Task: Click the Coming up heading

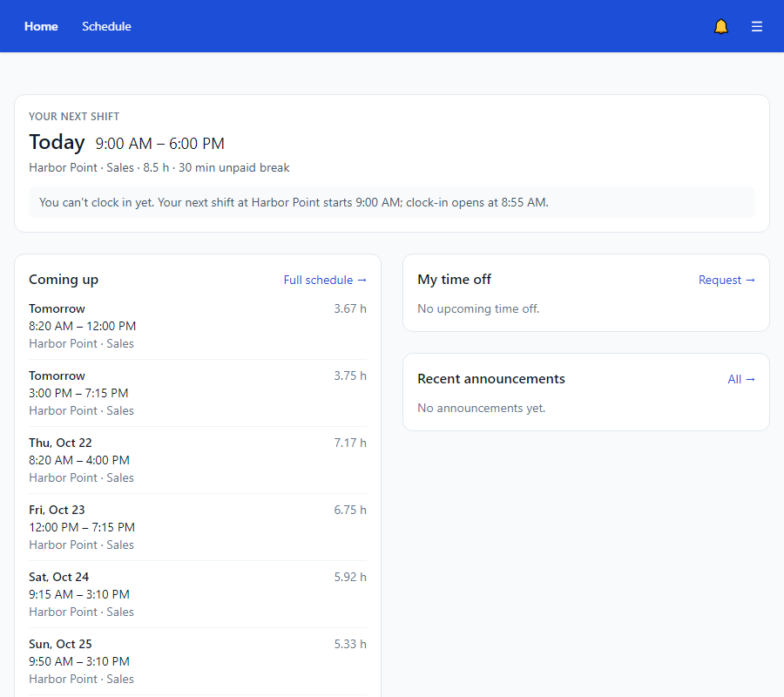Action: (x=64, y=280)
